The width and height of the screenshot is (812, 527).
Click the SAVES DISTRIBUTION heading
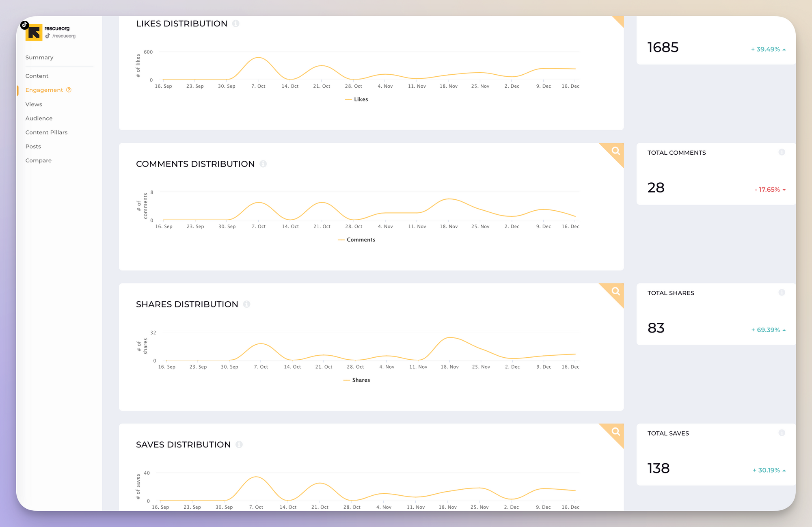point(183,445)
